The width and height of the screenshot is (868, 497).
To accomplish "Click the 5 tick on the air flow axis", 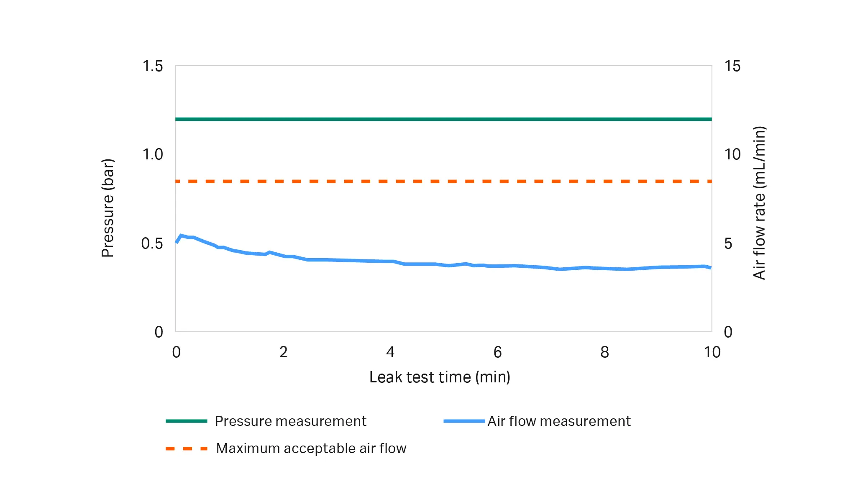I will 728,243.
